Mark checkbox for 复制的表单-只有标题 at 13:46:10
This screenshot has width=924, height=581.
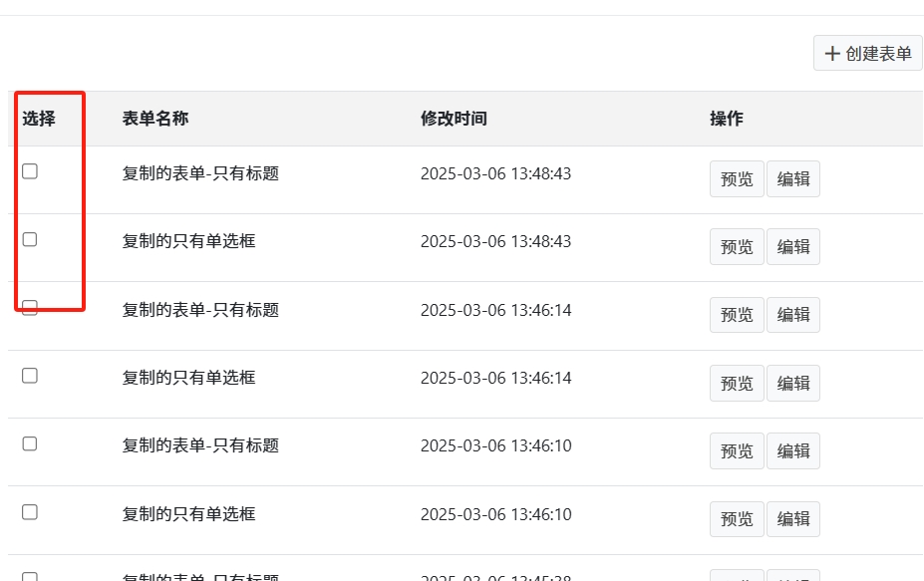tap(30, 443)
